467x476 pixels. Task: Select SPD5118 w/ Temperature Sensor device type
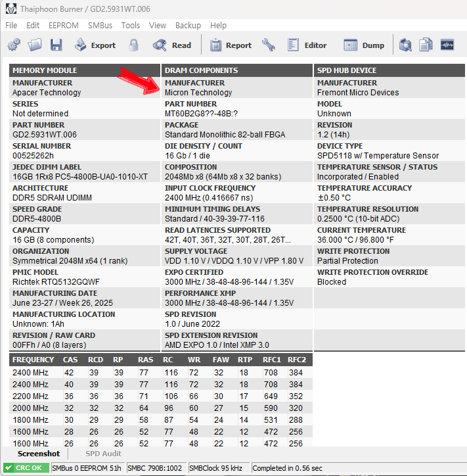pos(378,156)
